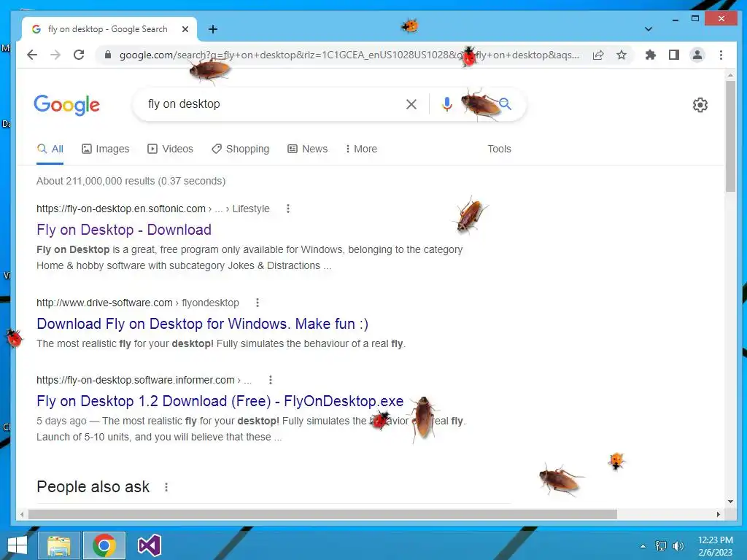
Task: Reload the page with the refresh icon
Action: (79, 55)
